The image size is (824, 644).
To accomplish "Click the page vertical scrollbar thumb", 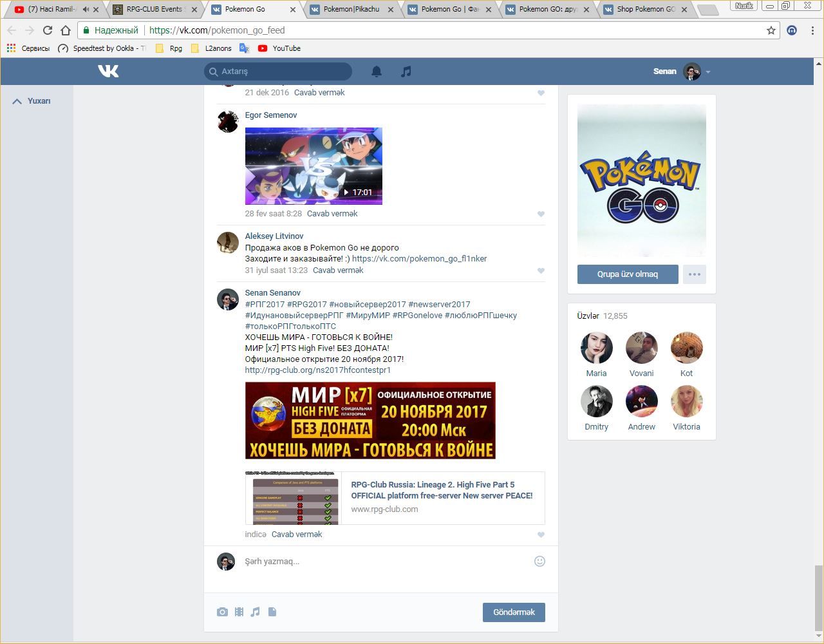I will [818, 598].
